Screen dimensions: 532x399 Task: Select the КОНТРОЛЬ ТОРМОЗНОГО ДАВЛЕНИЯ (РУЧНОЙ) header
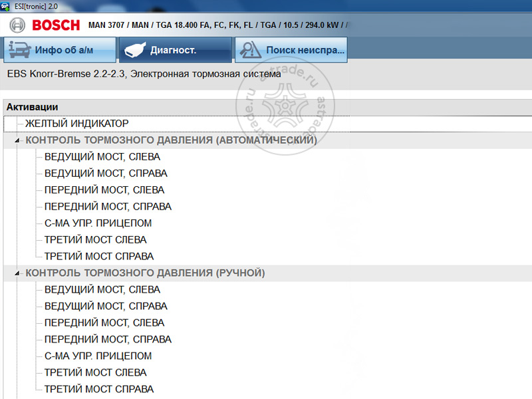pos(145,273)
